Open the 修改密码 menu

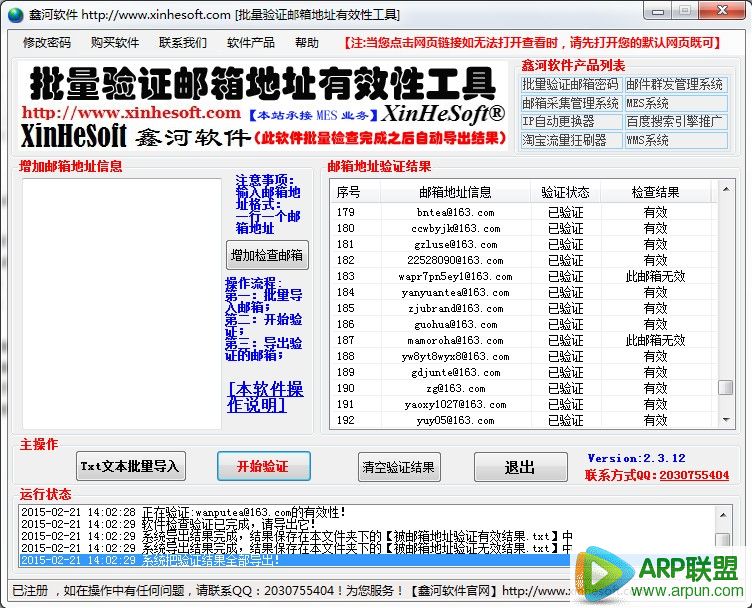click(47, 43)
